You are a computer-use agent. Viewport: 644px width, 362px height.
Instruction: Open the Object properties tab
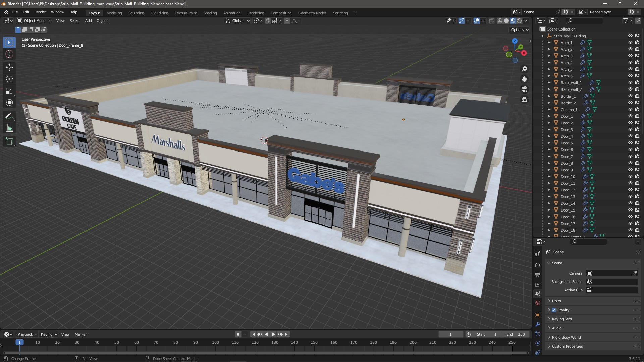coord(538,315)
